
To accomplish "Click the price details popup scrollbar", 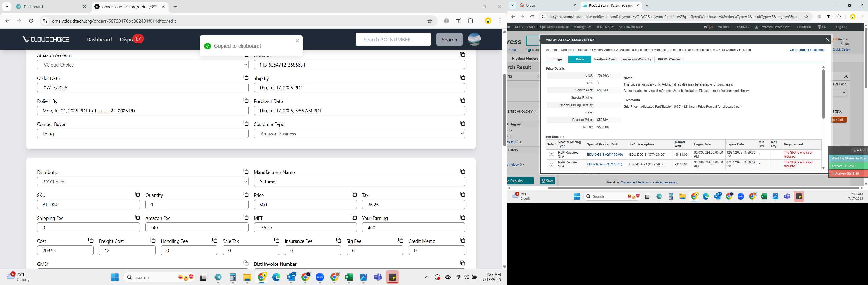I will (823, 94).
